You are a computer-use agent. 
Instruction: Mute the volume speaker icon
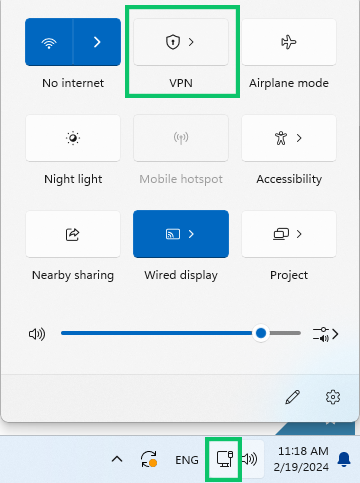point(37,334)
